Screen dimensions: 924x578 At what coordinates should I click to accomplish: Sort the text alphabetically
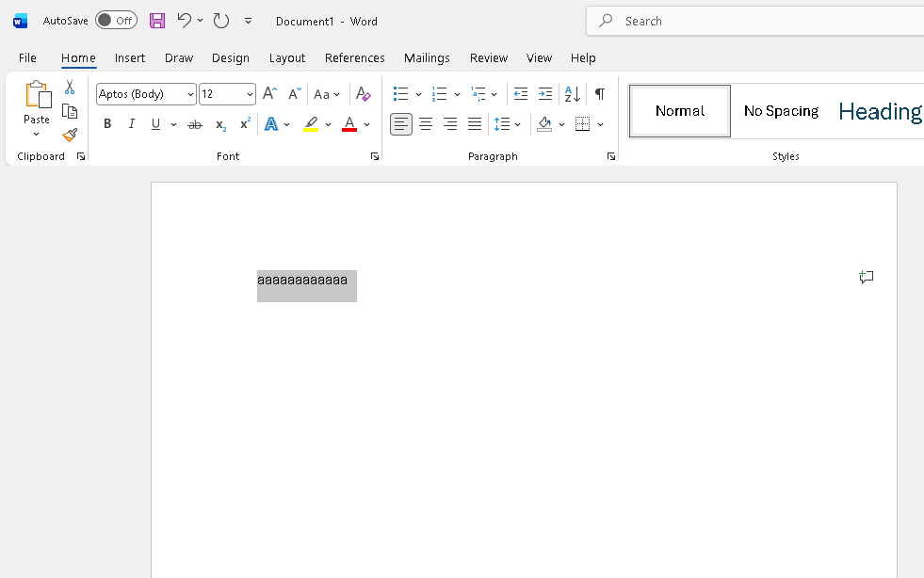coord(572,94)
